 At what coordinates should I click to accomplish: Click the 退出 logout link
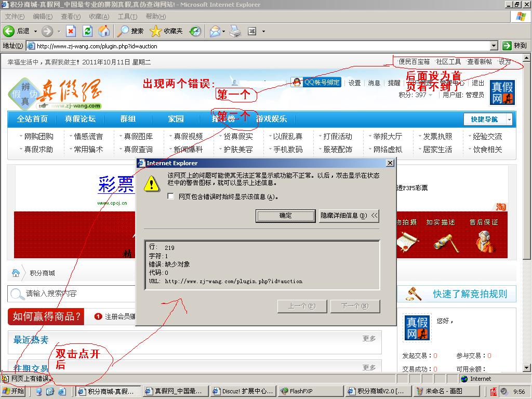(478, 83)
